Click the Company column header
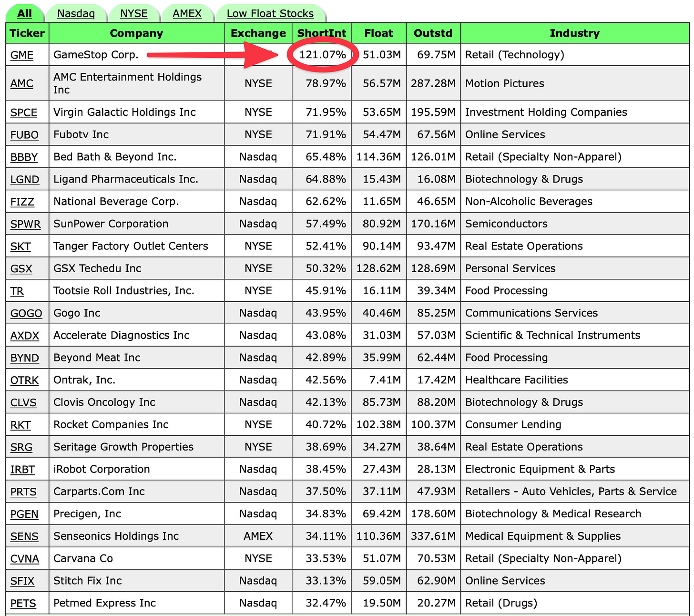The image size is (694, 616). [x=136, y=33]
